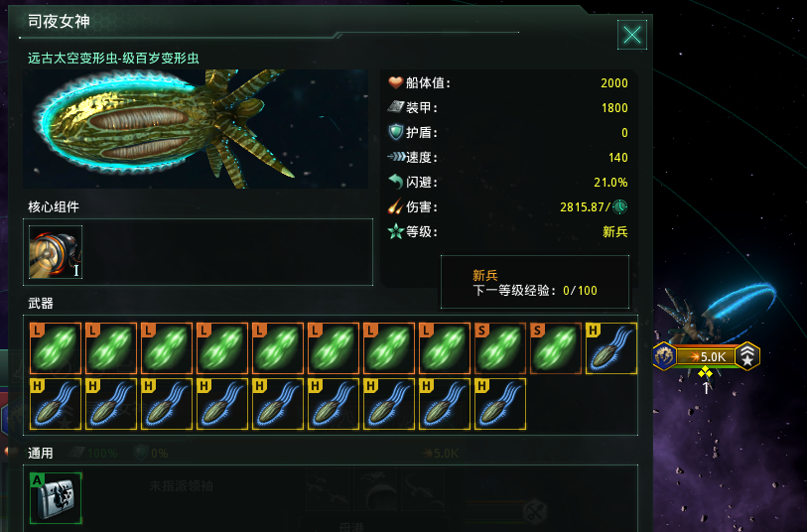Viewport: 807px width, 532px height.
Task: Close the 司夜女神 ship details panel
Action: [632, 35]
